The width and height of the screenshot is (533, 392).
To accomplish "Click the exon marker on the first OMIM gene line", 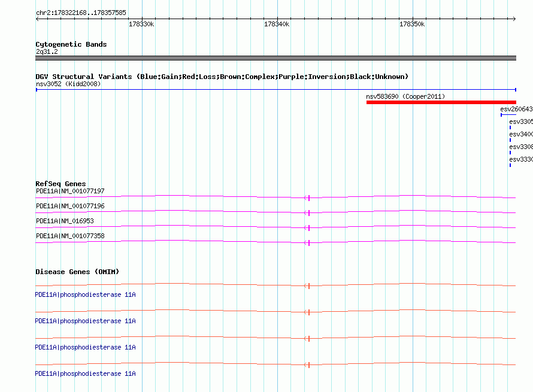I will click(308, 285).
